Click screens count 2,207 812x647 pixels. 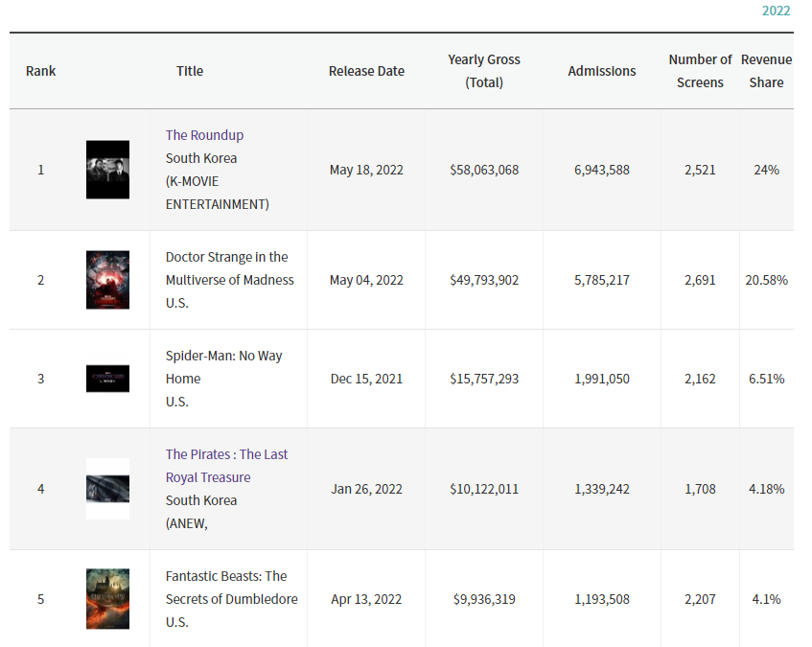700,599
